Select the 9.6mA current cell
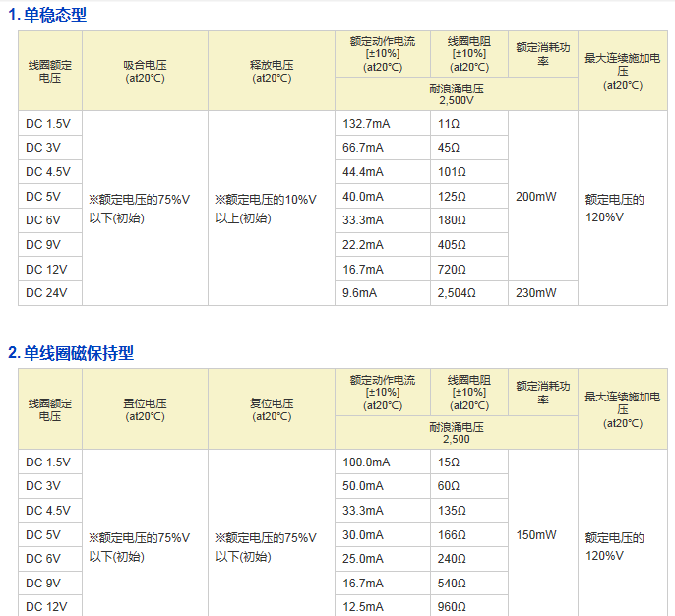 click(359, 293)
